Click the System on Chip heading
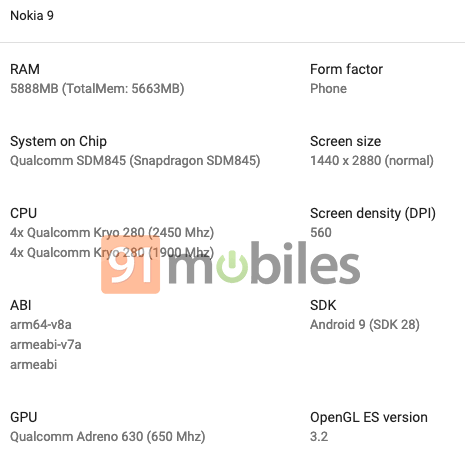Screen dimensions: 465x455 coord(58,141)
